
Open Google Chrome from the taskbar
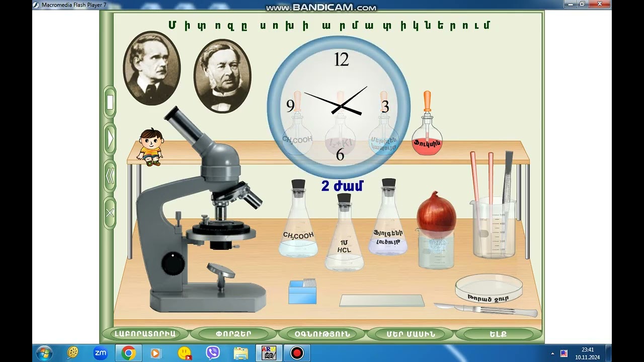coord(128,353)
